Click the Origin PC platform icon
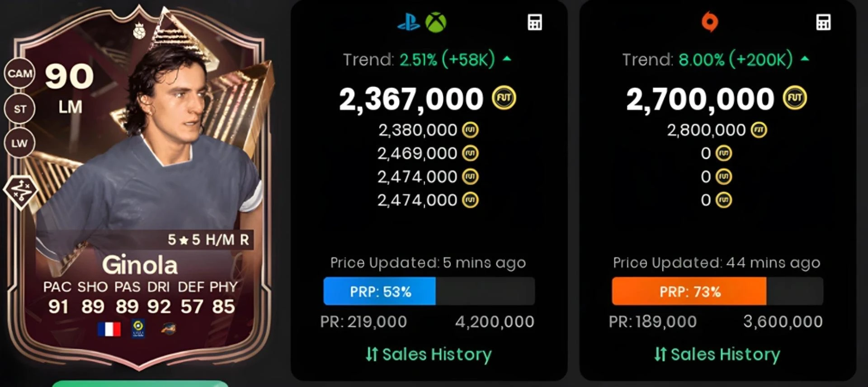868x387 pixels. tap(709, 22)
